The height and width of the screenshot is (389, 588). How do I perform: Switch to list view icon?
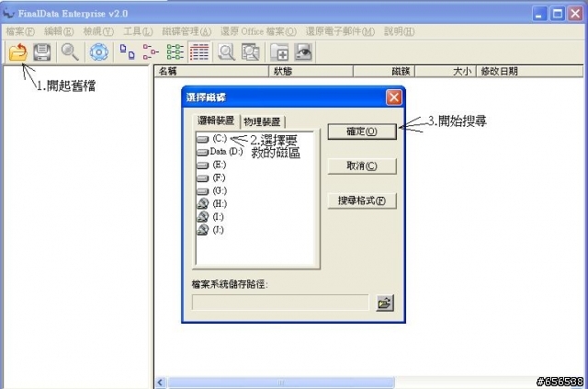(x=175, y=51)
